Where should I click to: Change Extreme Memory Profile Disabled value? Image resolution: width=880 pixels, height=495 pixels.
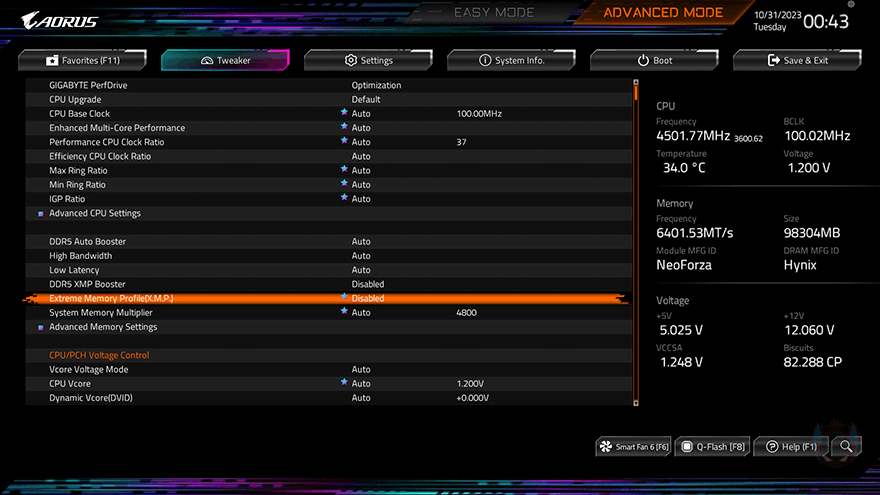pyautogui.click(x=368, y=298)
